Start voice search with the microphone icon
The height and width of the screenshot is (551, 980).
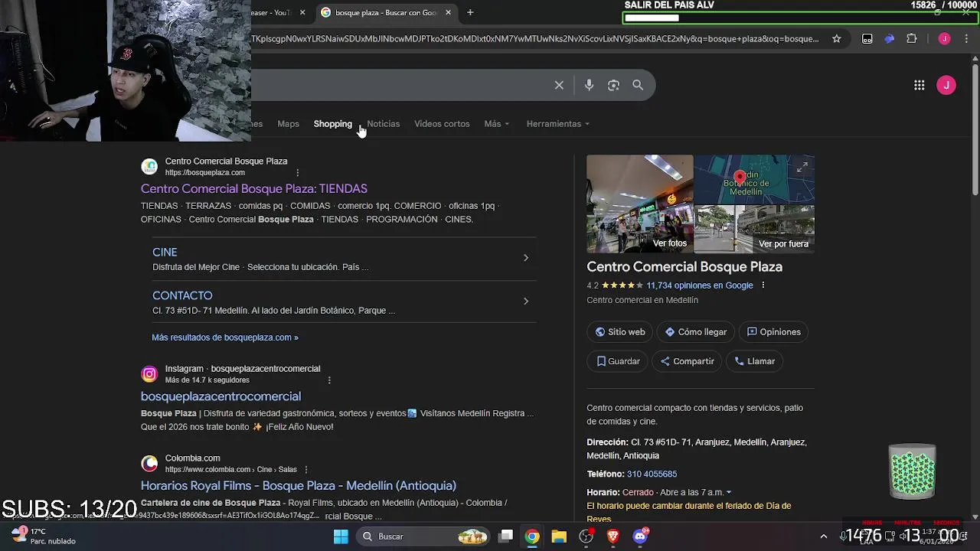589,85
